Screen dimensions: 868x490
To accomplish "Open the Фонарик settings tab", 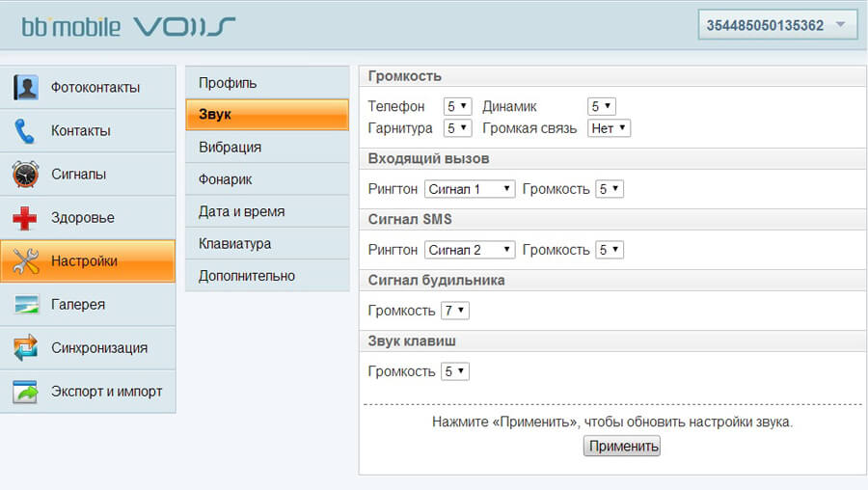I will [267, 179].
